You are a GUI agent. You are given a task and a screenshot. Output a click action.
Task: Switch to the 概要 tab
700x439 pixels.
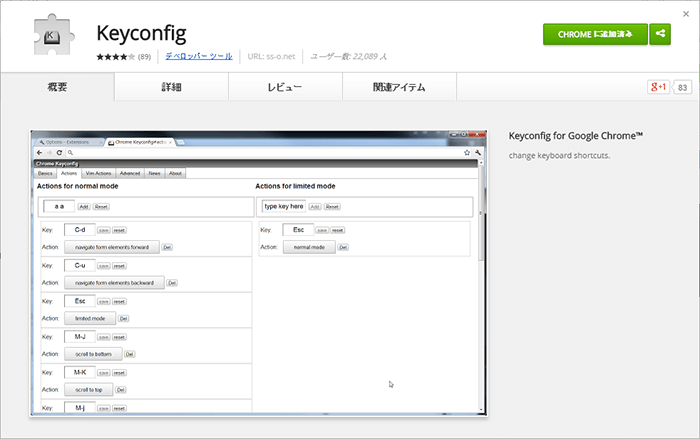click(x=57, y=87)
